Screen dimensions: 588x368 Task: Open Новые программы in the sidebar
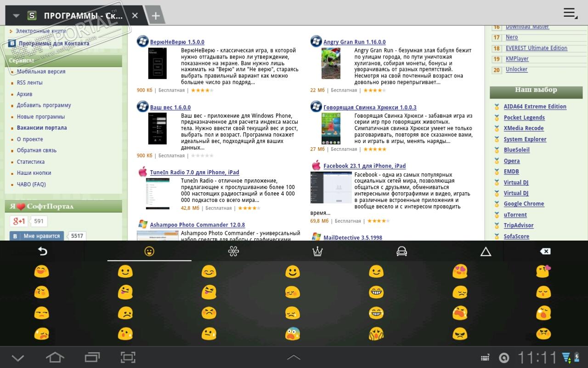point(41,117)
